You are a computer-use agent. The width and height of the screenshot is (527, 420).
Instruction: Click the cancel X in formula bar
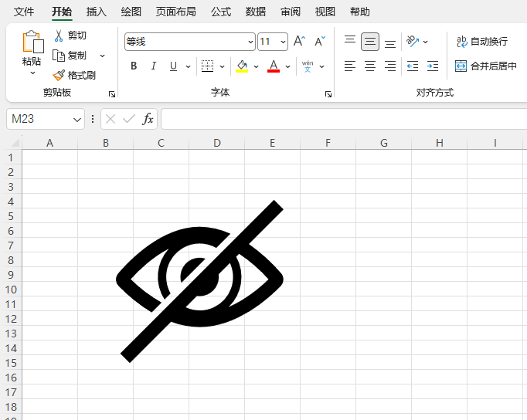[110, 119]
